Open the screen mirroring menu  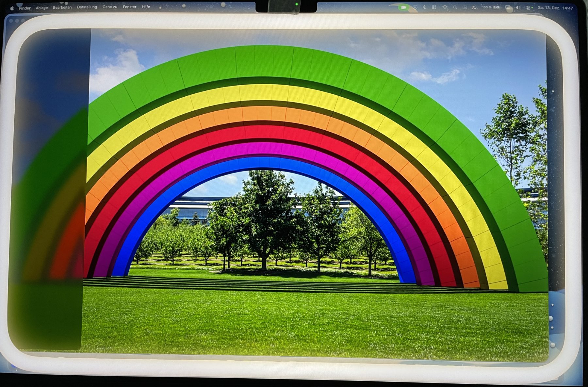[x=508, y=7]
